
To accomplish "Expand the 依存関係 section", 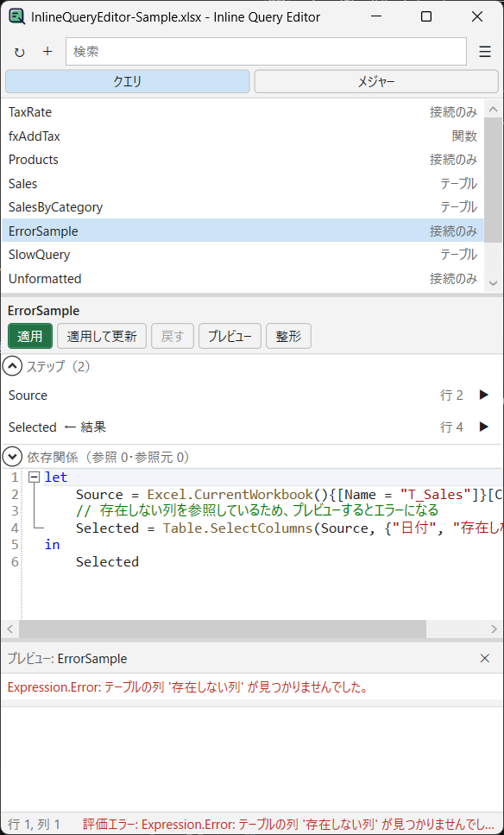I will [x=13, y=457].
